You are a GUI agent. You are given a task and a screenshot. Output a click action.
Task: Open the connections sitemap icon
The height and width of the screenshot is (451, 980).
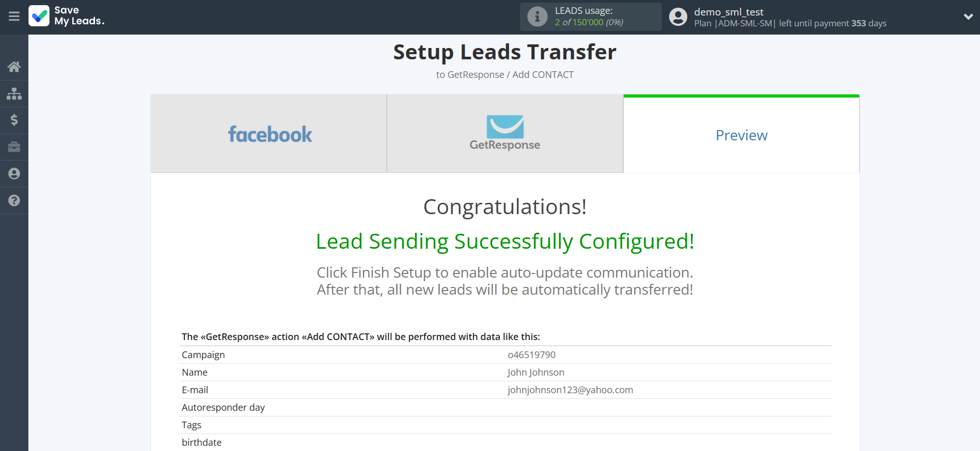[14, 93]
